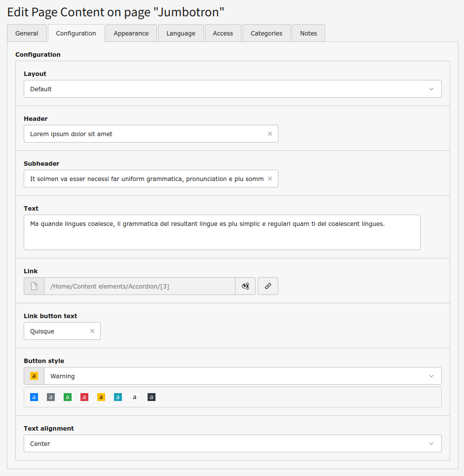Switch to the Appearance tab
464x476 pixels.
click(x=131, y=34)
